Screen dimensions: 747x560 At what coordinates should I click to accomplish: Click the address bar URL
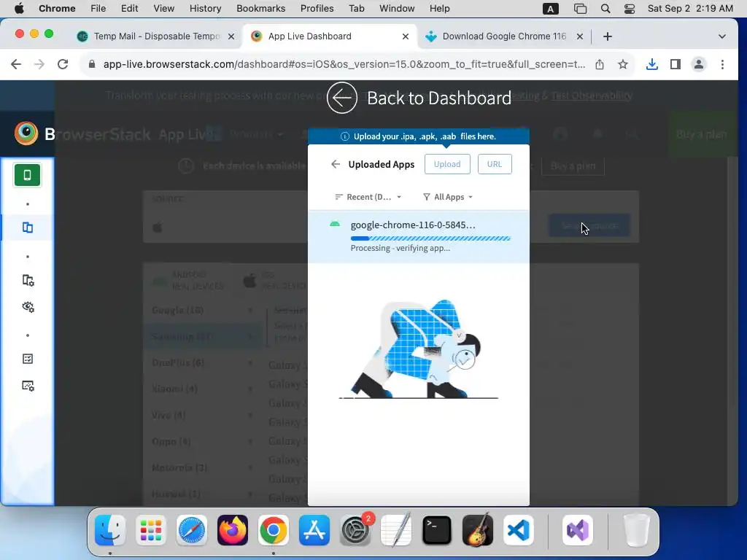[x=344, y=64]
